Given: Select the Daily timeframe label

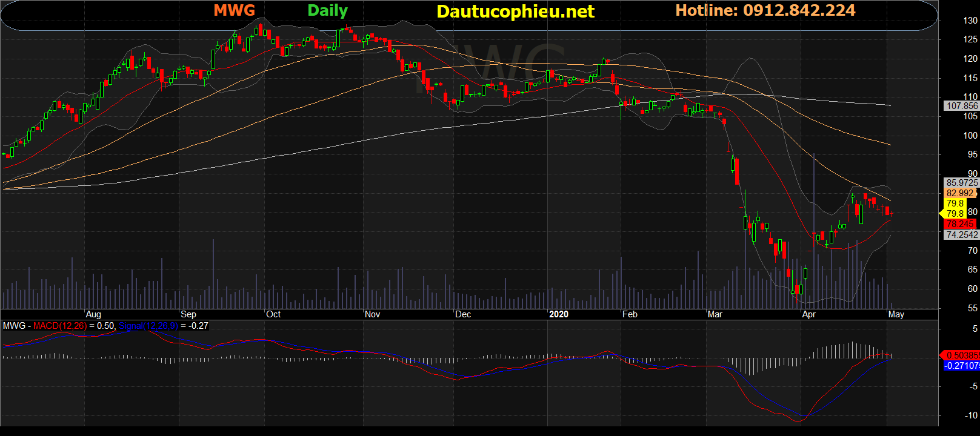Looking at the screenshot, I should pyautogui.click(x=327, y=10).
